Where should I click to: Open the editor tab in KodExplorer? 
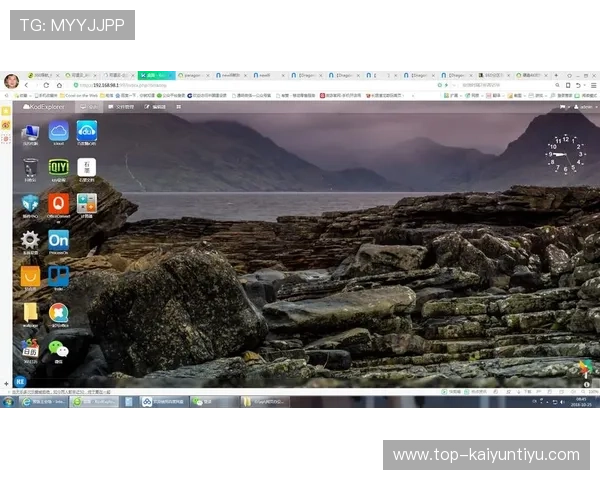click(156, 106)
